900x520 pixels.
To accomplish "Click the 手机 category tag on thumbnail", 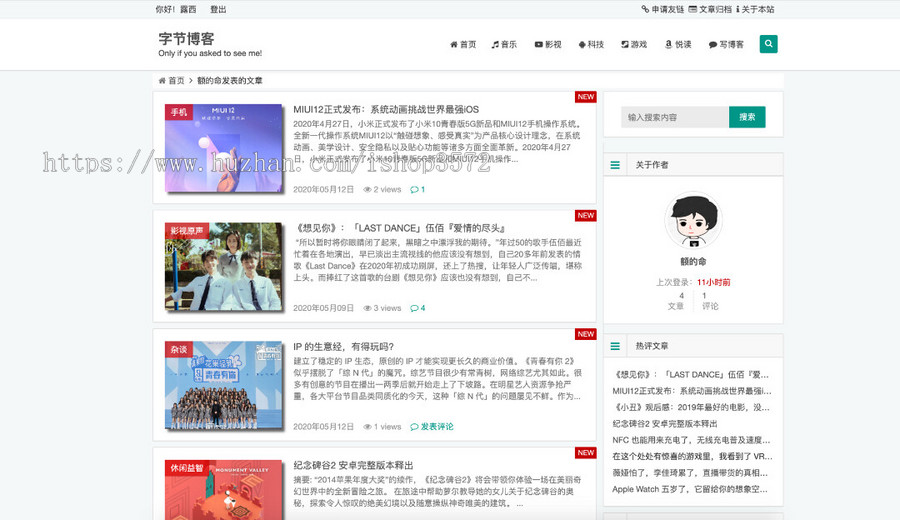I will pyautogui.click(x=179, y=112).
